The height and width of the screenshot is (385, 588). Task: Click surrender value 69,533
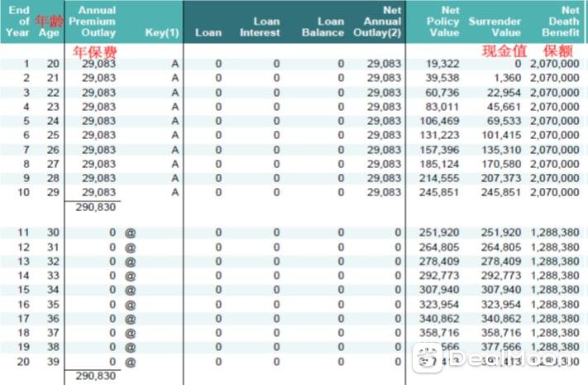pos(504,121)
